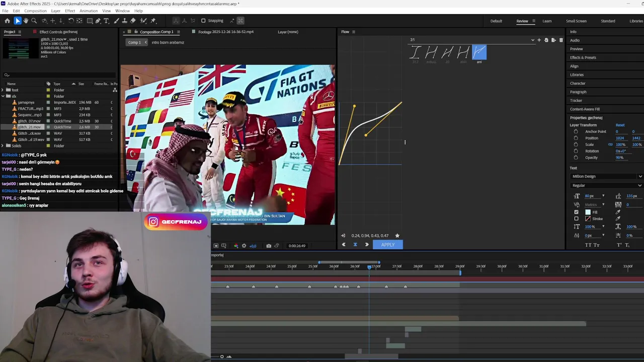Expand the 'foot' folder
Viewport: 644px width, 362px height.
[3, 90]
